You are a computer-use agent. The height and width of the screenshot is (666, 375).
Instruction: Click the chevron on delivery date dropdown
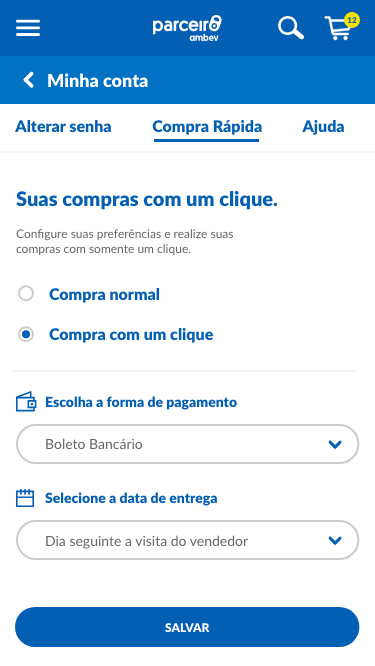point(335,541)
